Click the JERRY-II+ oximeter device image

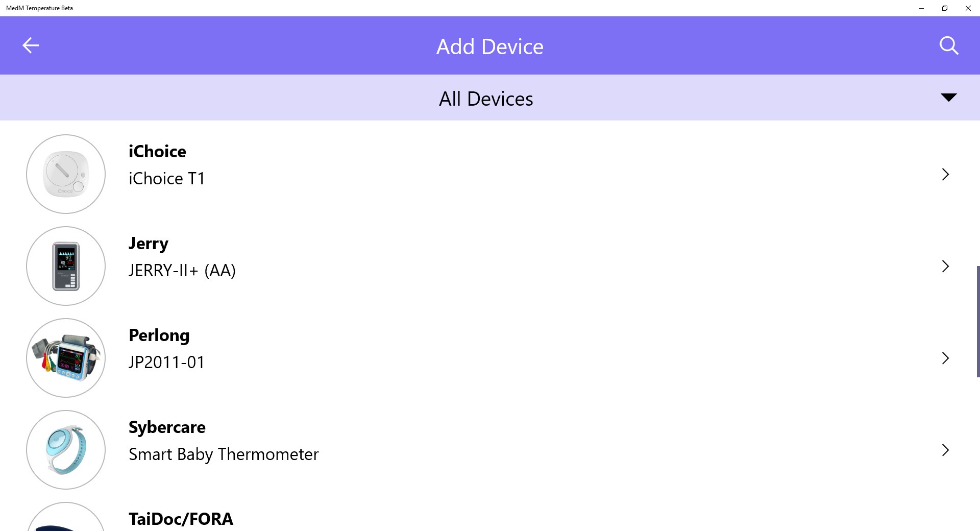66,266
